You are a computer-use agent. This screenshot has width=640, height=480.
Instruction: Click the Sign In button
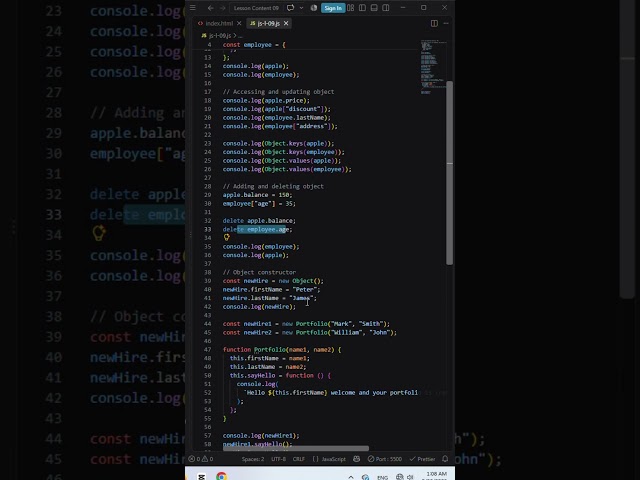(x=333, y=8)
